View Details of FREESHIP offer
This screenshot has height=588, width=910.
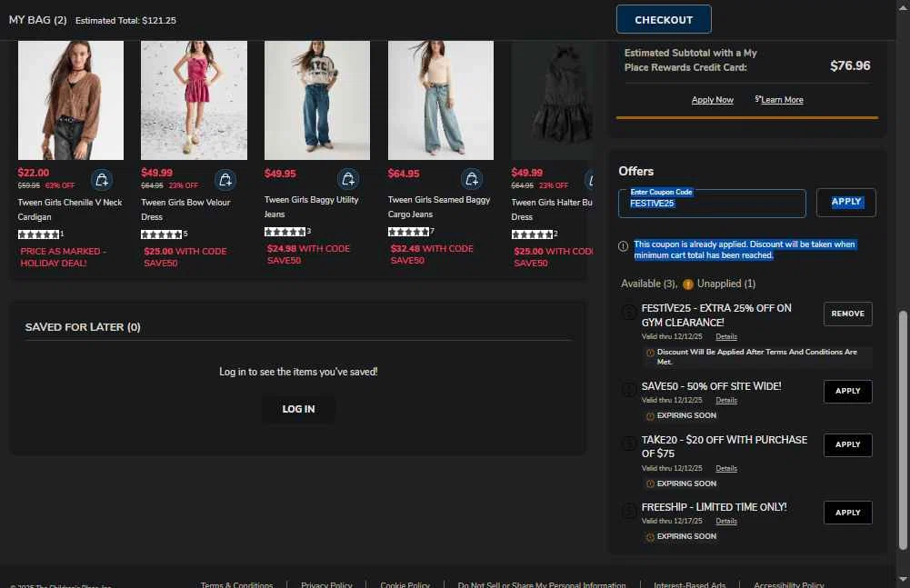click(x=726, y=522)
